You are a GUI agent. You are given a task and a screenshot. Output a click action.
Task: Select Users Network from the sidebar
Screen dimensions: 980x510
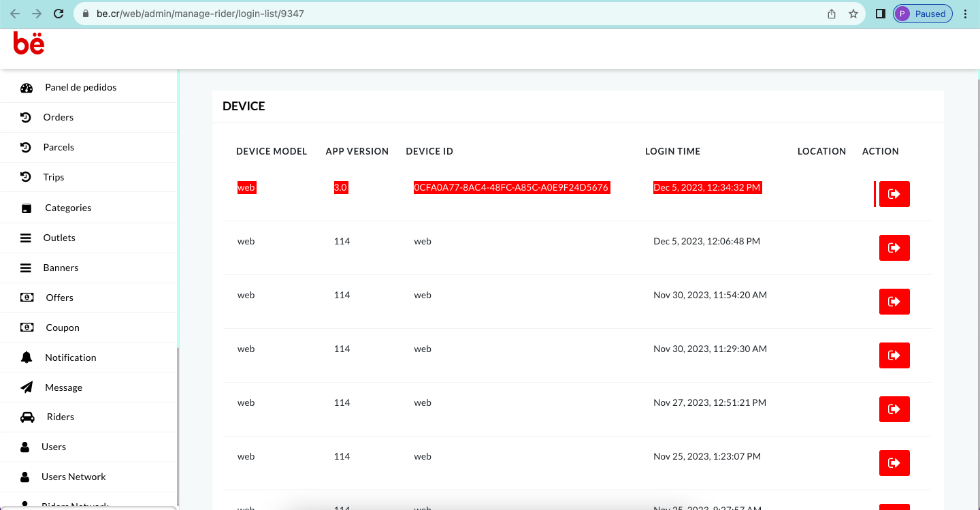(x=73, y=477)
